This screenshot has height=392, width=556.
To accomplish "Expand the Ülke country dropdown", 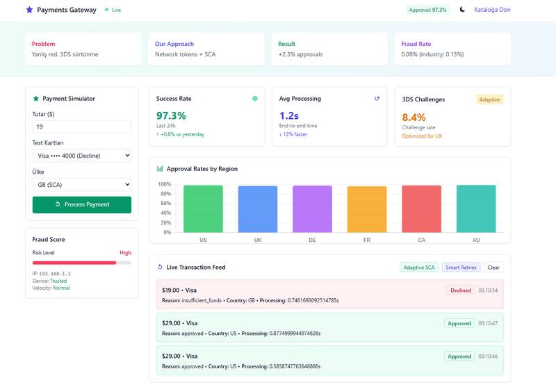I will [x=81, y=184].
